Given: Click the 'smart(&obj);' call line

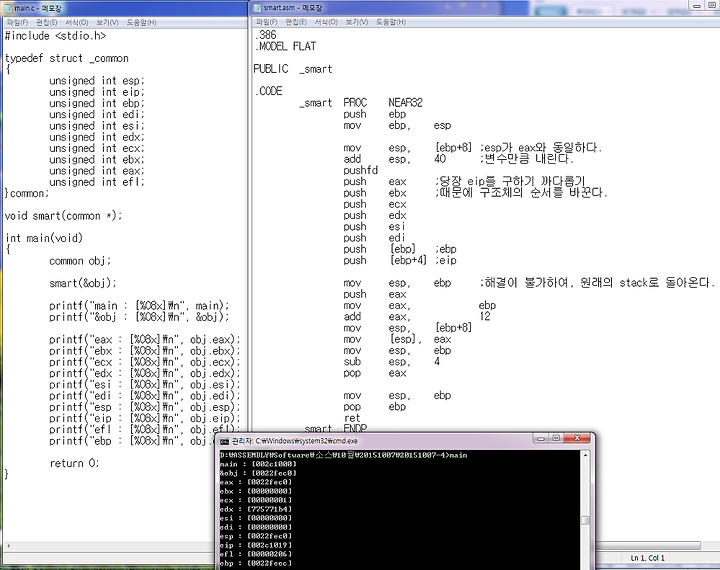Looking at the screenshot, I should 83,283.
